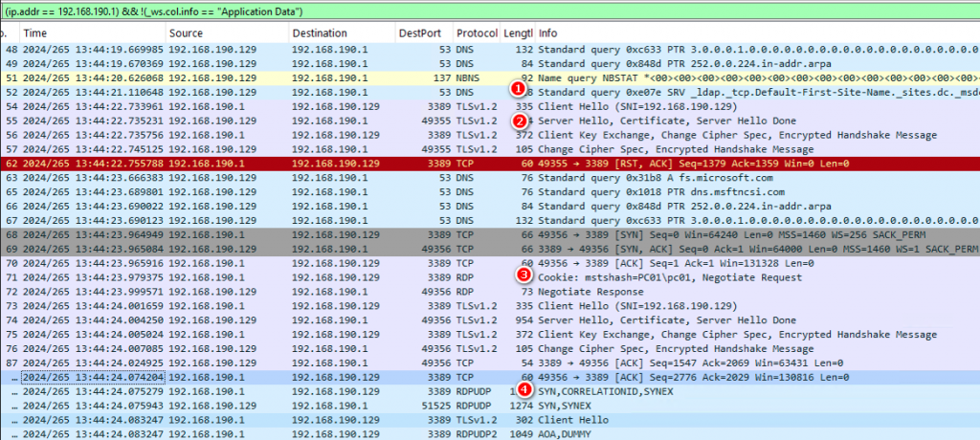
Task: Select packet 76 Change Cipher Spec row
Action: pos(490,349)
